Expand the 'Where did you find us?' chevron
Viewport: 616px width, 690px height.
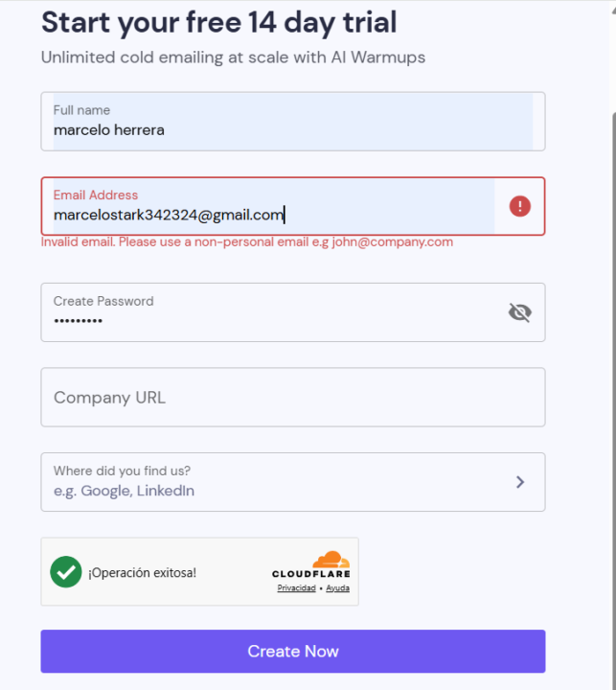tap(520, 482)
